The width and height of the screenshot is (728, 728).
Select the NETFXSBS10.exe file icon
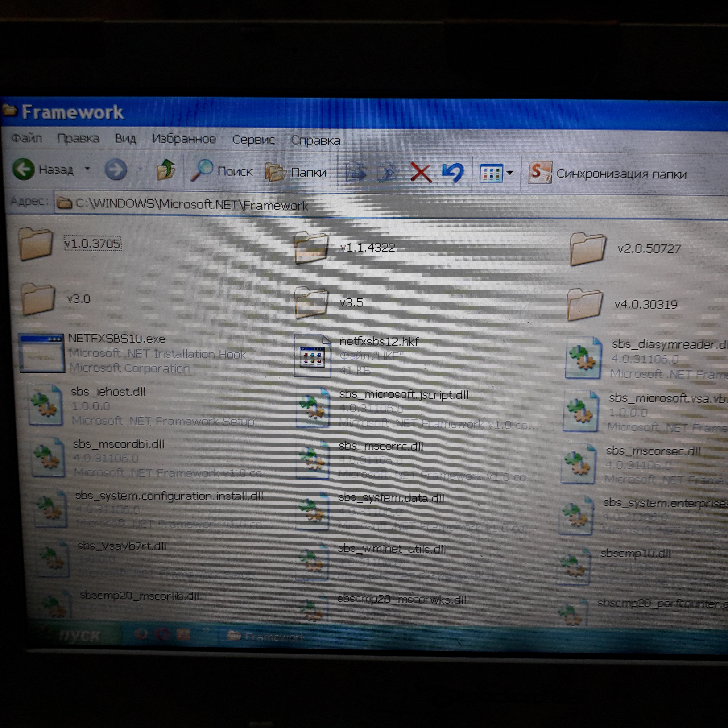click(x=41, y=353)
